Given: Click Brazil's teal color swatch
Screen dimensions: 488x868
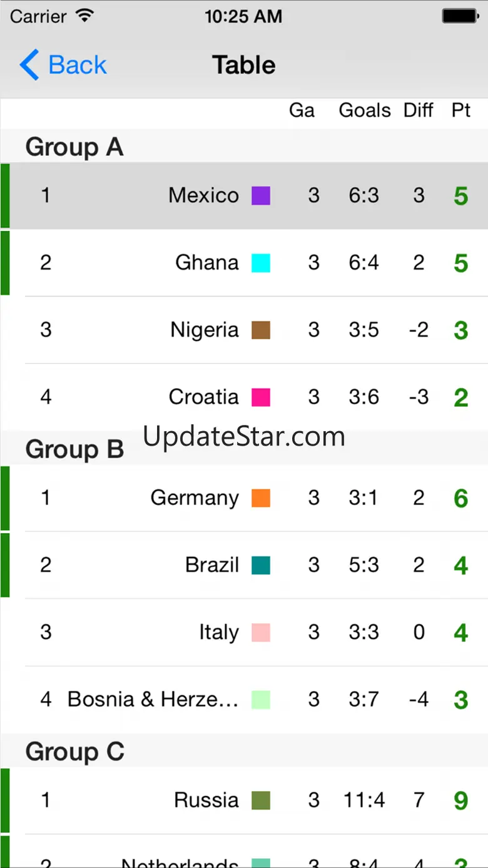Looking at the screenshot, I should (x=261, y=565).
